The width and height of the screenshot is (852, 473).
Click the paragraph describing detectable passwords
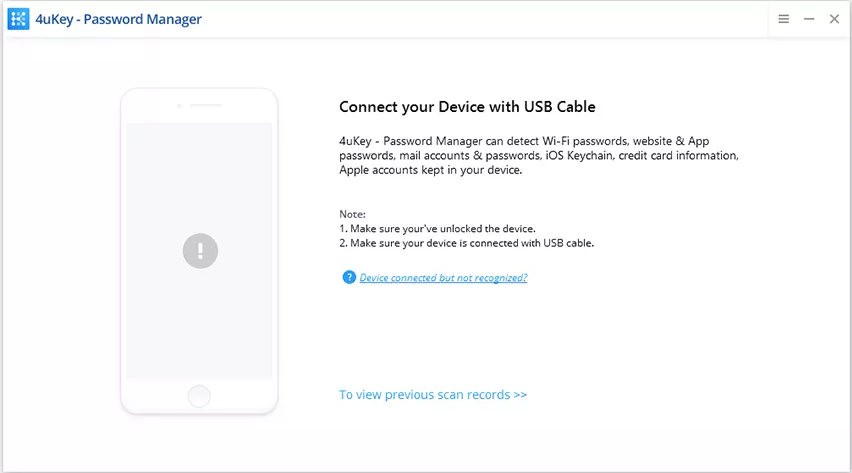click(539, 155)
